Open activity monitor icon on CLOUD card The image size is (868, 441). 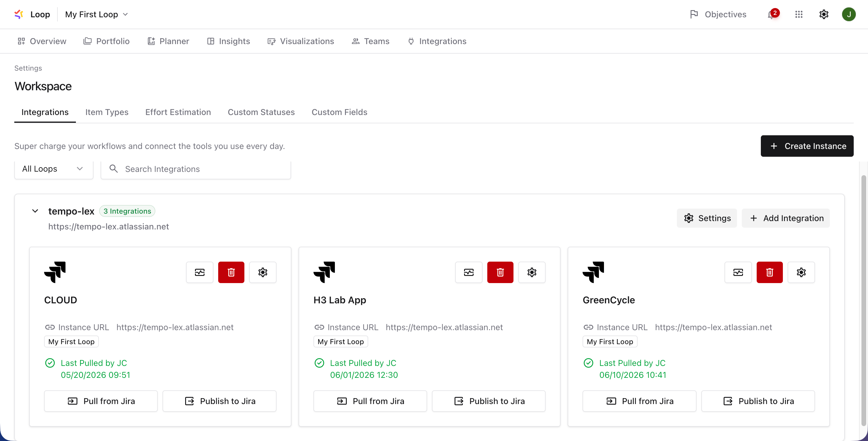point(200,272)
